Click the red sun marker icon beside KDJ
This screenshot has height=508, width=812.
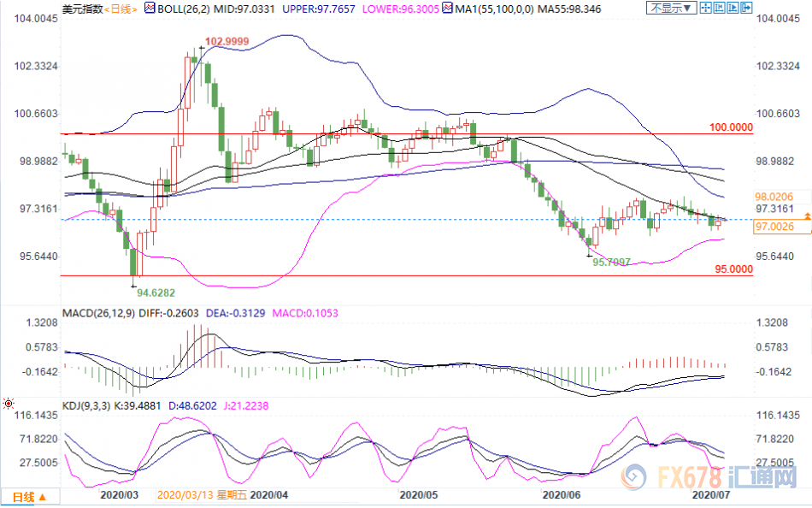pos(9,404)
